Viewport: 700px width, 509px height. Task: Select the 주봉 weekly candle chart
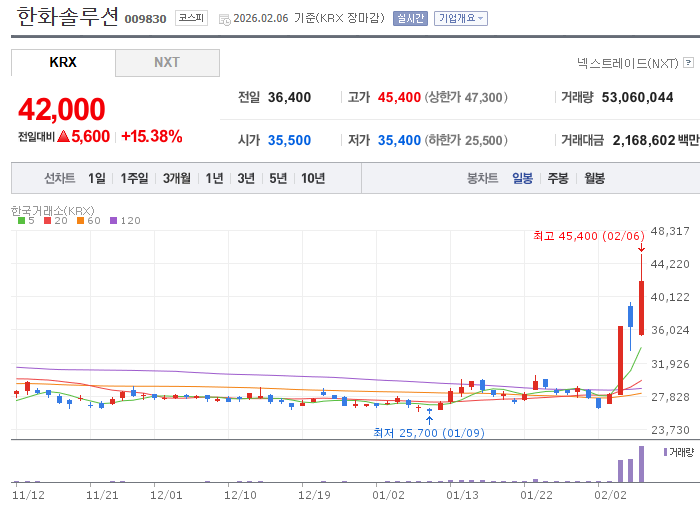point(558,179)
